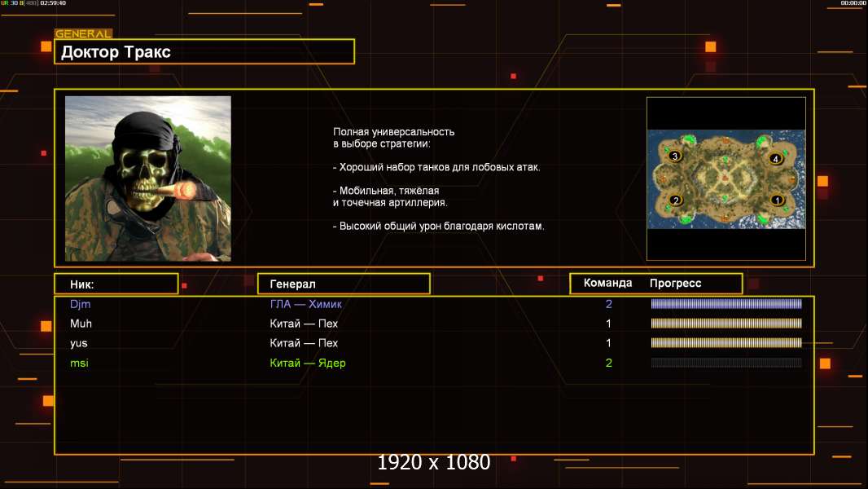Screen dimensions: 868x489
Task: Click yus's Китай — Пех general entry
Action: point(304,343)
